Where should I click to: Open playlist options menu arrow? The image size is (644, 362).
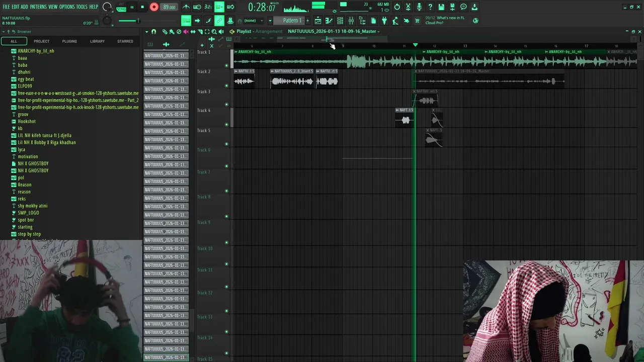coord(146,32)
